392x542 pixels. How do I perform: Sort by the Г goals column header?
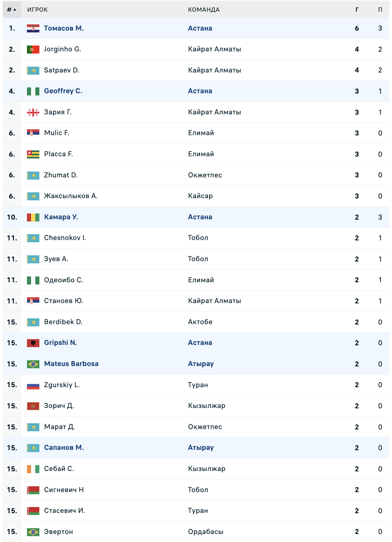[x=357, y=9]
